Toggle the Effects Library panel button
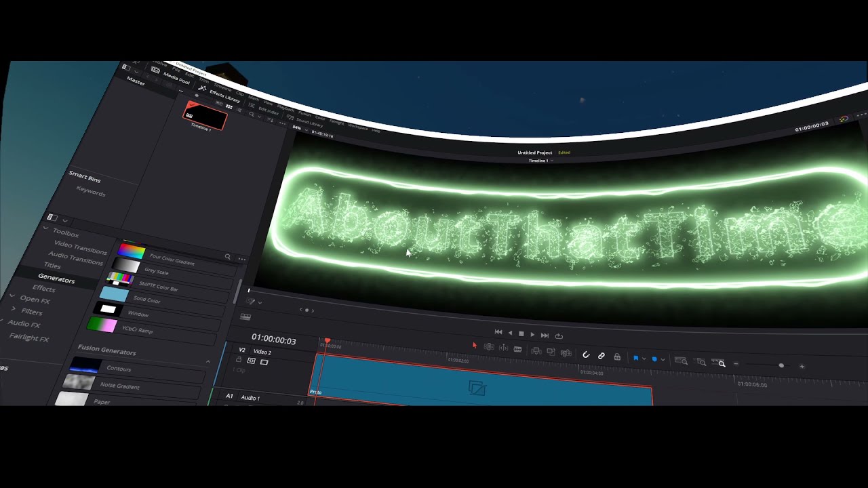The height and width of the screenshot is (488, 868). [x=220, y=93]
